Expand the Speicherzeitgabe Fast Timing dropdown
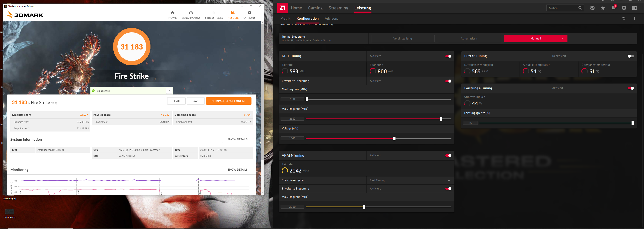 [449, 180]
